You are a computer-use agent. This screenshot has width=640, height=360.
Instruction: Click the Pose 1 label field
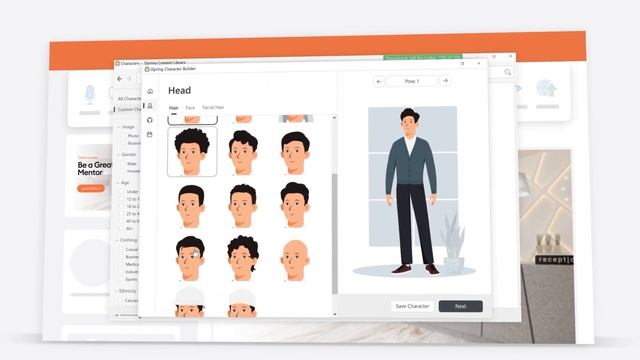click(x=412, y=81)
